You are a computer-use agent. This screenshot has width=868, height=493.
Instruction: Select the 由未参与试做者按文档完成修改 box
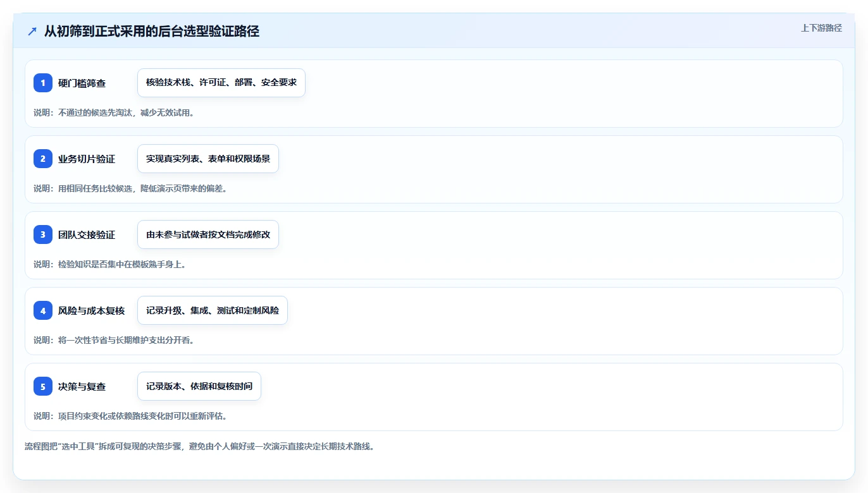pyautogui.click(x=208, y=234)
